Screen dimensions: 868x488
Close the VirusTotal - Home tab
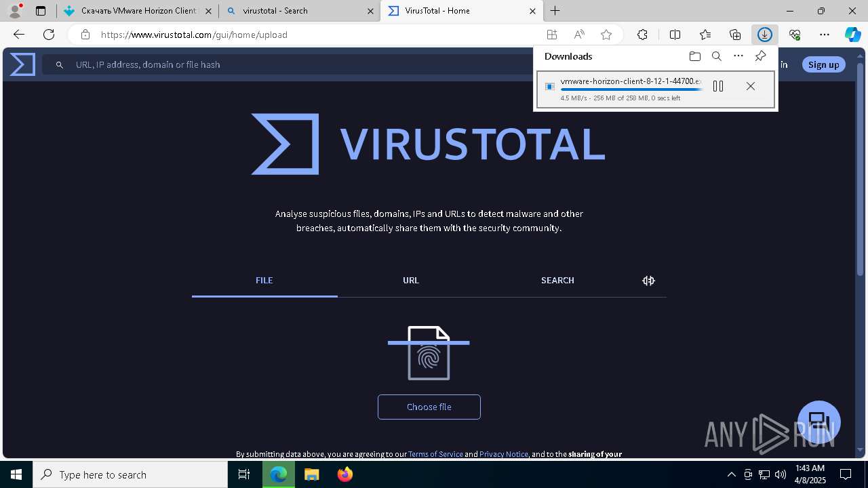coord(532,11)
